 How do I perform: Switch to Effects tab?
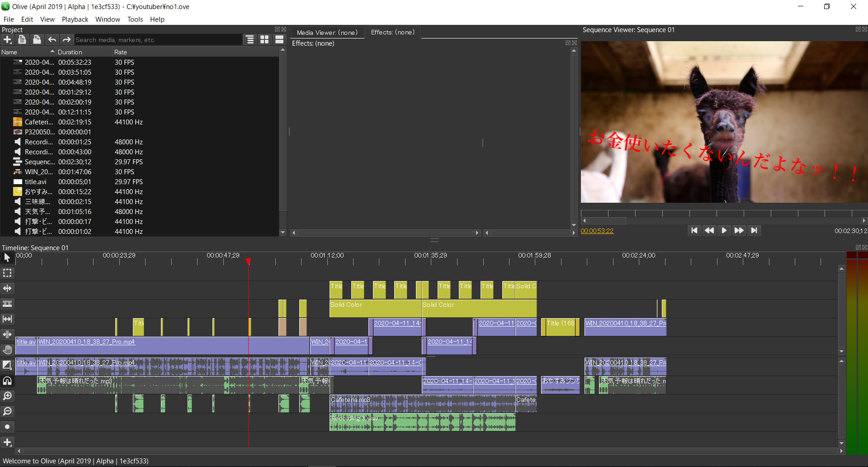(x=392, y=32)
